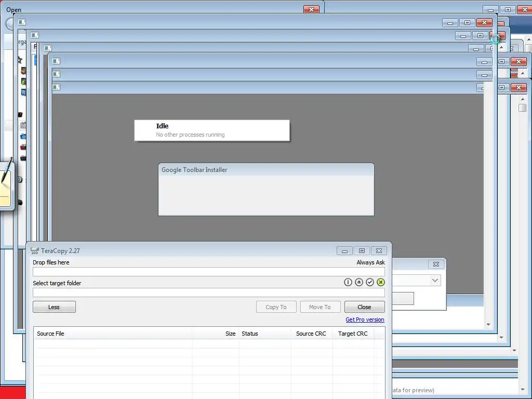Click the 'No other processes running' text
The image size is (532, 399).
tap(190, 135)
